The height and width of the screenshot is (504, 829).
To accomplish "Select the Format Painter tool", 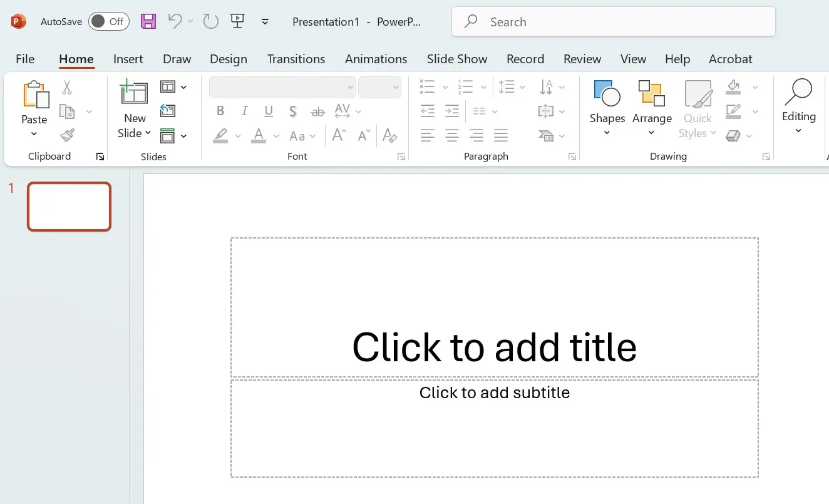I will tap(67, 135).
